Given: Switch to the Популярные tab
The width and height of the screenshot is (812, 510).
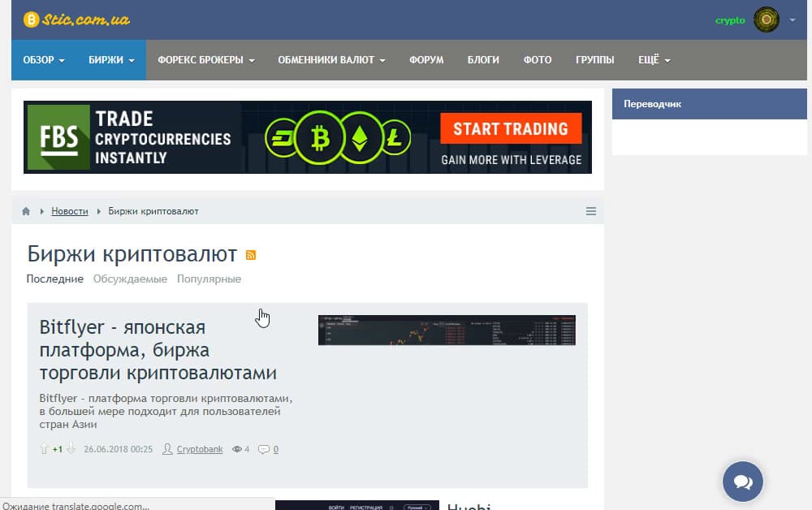Looking at the screenshot, I should point(209,279).
